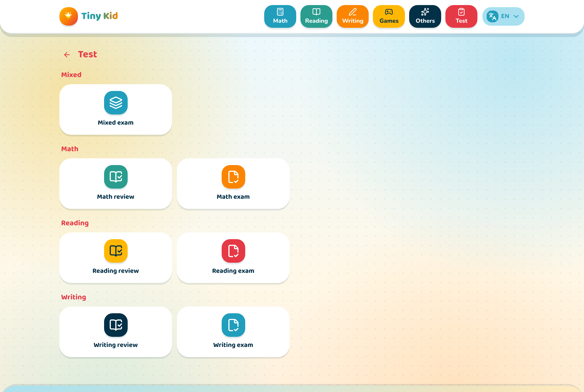
Task: Click the red Test navigation tab
Action: pos(461,16)
